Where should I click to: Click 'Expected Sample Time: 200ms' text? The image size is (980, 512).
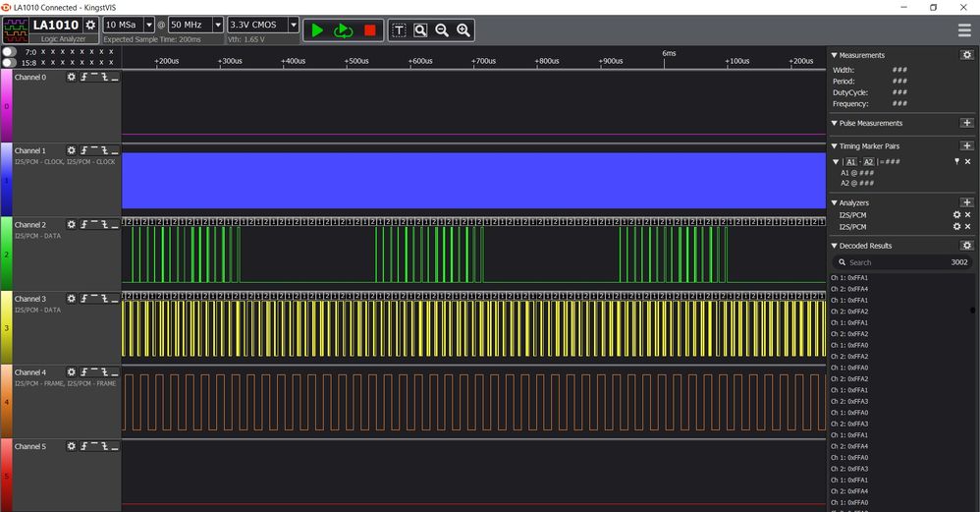(152, 39)
